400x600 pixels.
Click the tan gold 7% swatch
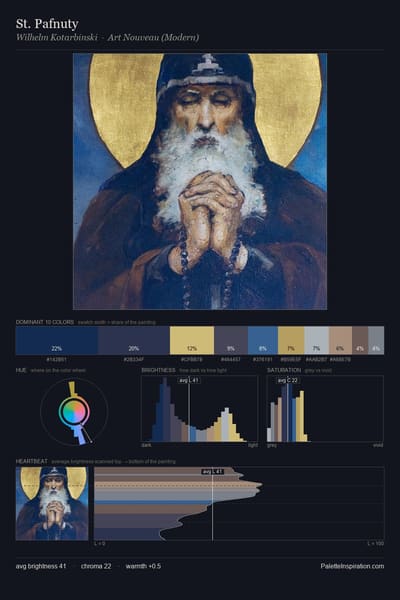click(291, 340)
